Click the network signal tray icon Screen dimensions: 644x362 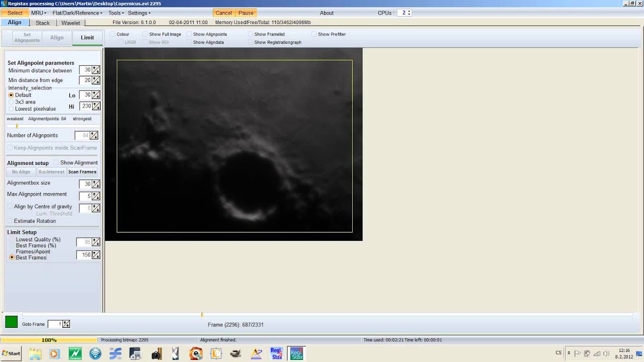coord(596,353)
